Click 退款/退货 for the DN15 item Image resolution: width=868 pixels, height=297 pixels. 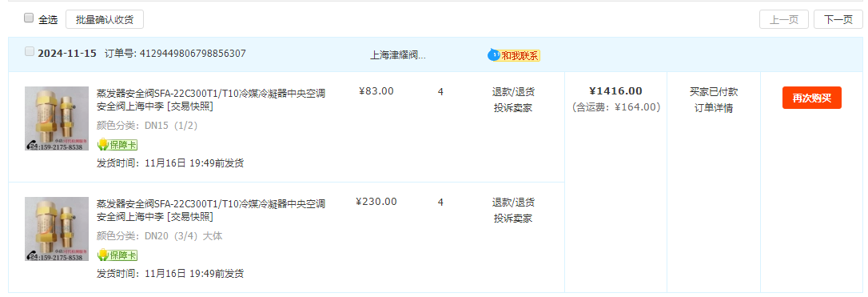point(513,91)
